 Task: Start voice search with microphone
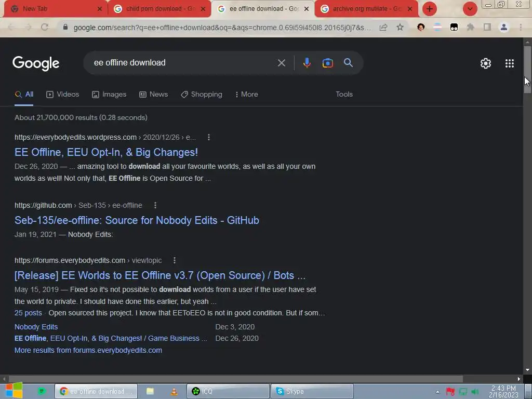tap(307, 63)
